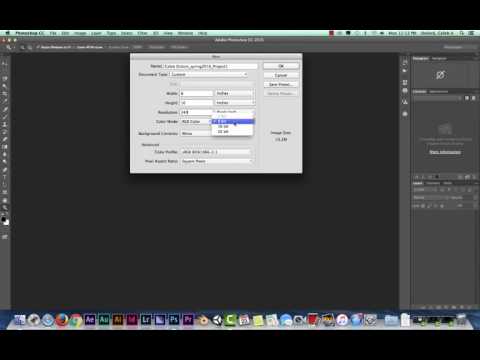480x360 pixels.
Task: Click the background color swatch
Action: pos(7,222)
